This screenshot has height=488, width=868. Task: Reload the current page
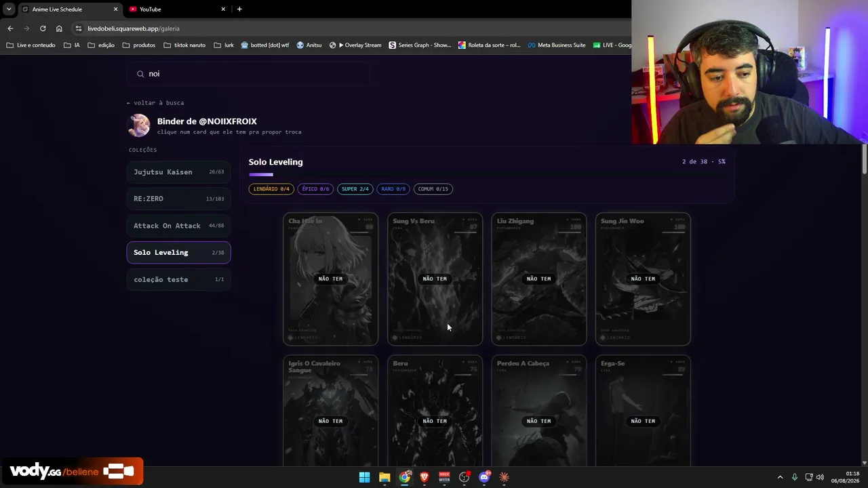coord(43,28)
